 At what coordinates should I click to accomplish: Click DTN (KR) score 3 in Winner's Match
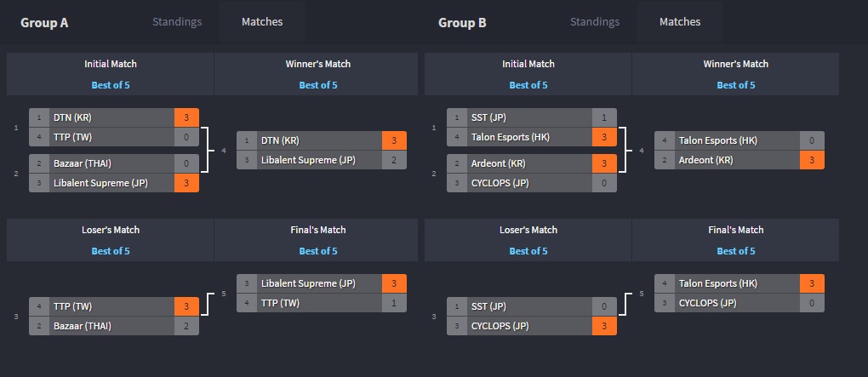394,140
